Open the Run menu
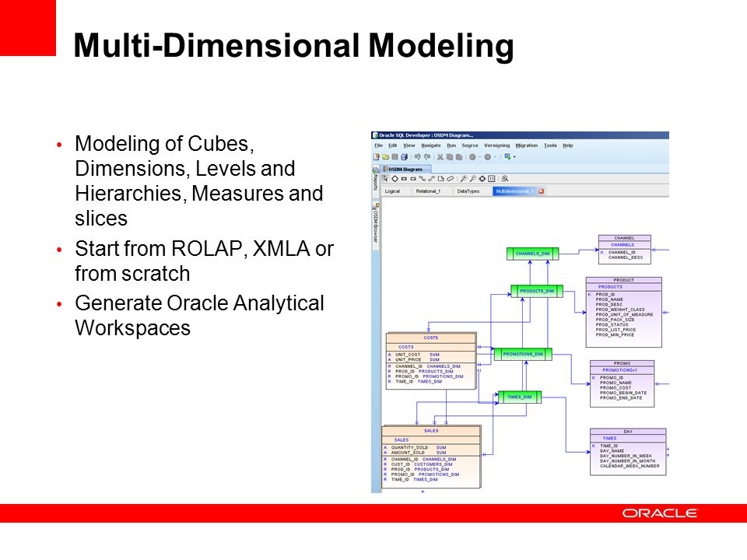 pos(451,145)
